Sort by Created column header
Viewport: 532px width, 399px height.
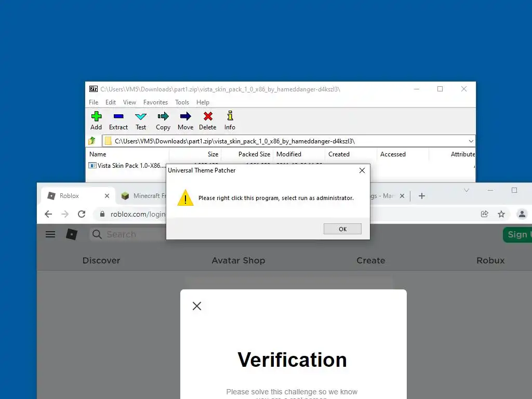coord(351,154)
